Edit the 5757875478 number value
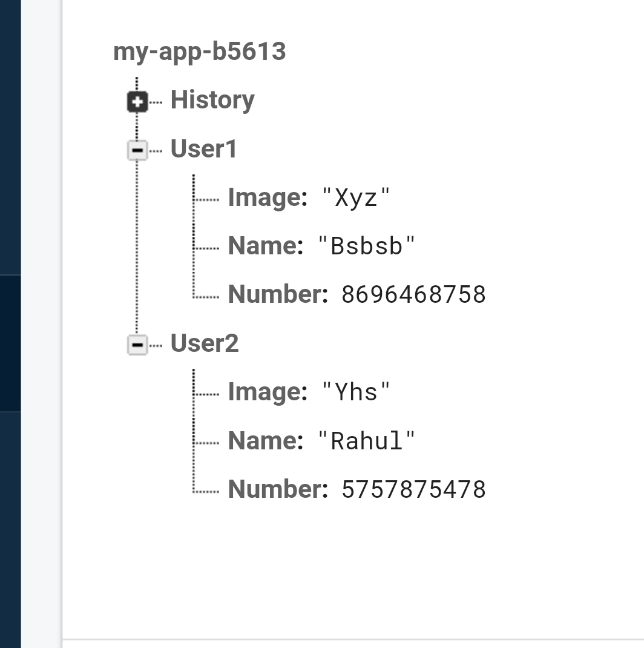The image size is (644, 648). (x=413, y=490)
